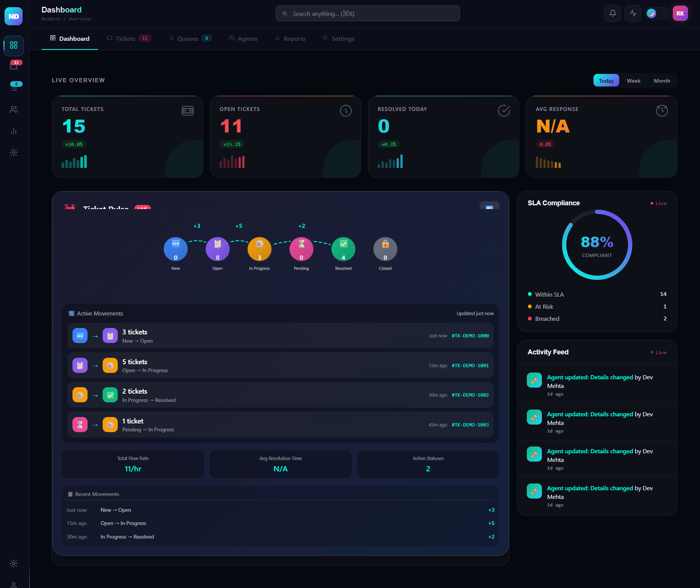
Task: Click the In Progress status circle
Action: (x=259, y=249)
